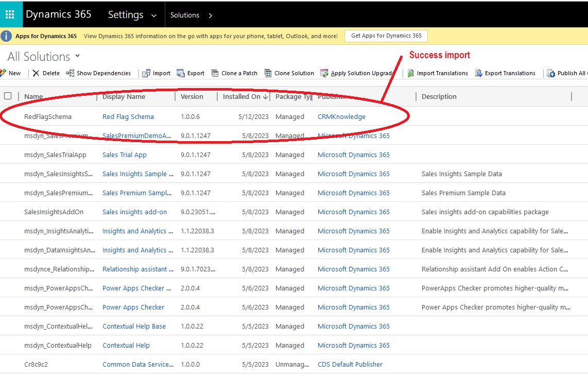The image size is (588, 377).
Task: Click the Export Translations icon
Action: click(479, 73)
